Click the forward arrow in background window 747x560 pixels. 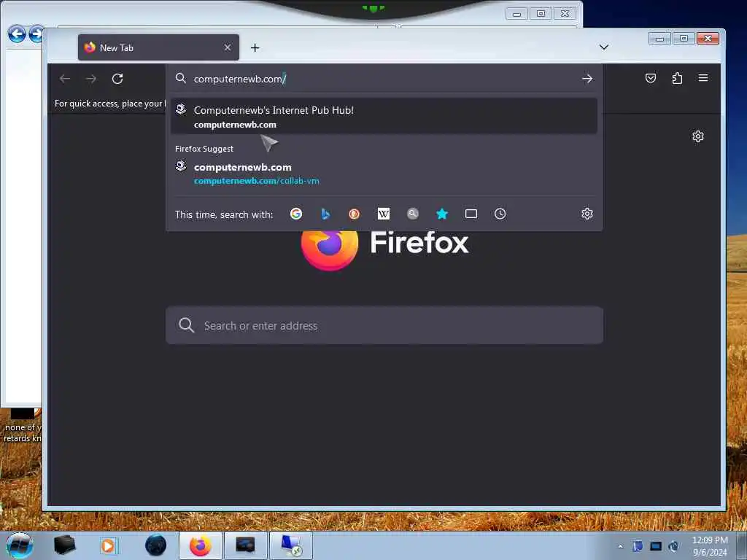coord(36,34)
